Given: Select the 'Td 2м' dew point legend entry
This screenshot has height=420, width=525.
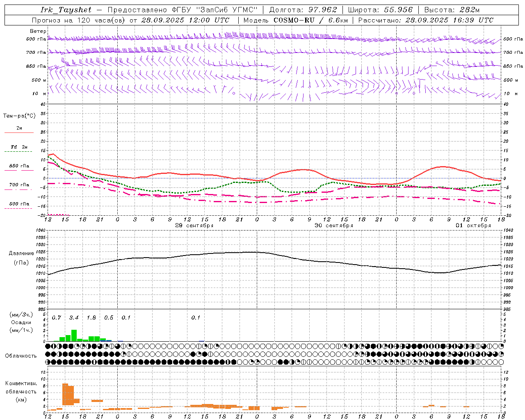Looking at the screenshot, I should click(x=19, y=147).
